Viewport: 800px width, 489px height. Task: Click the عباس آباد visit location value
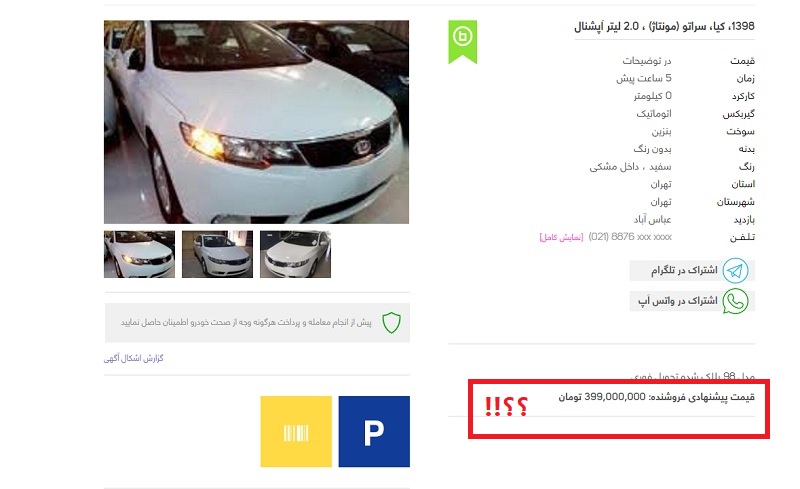(653, 219)
